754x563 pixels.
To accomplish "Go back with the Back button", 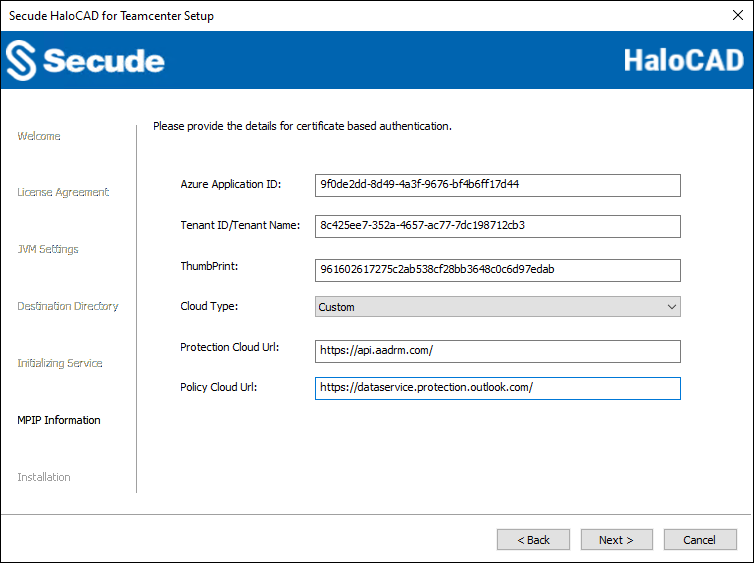I will point(533,540).
